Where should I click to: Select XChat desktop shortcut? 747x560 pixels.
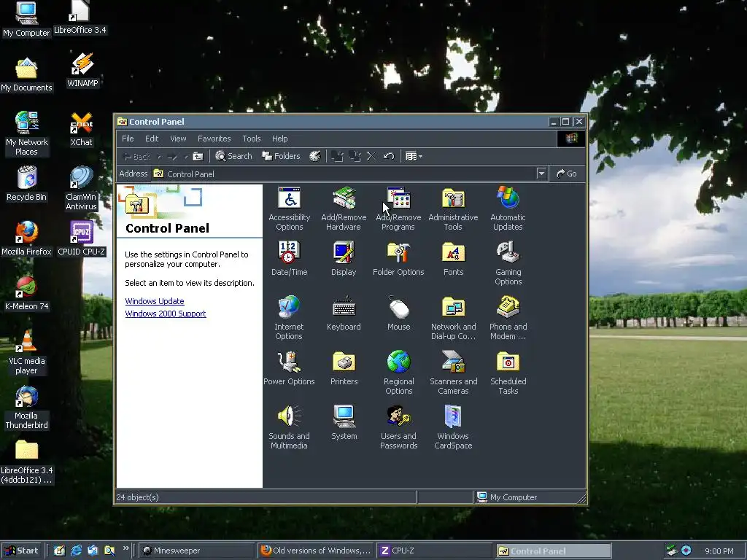pyautogui.click(x=82, y=128)
